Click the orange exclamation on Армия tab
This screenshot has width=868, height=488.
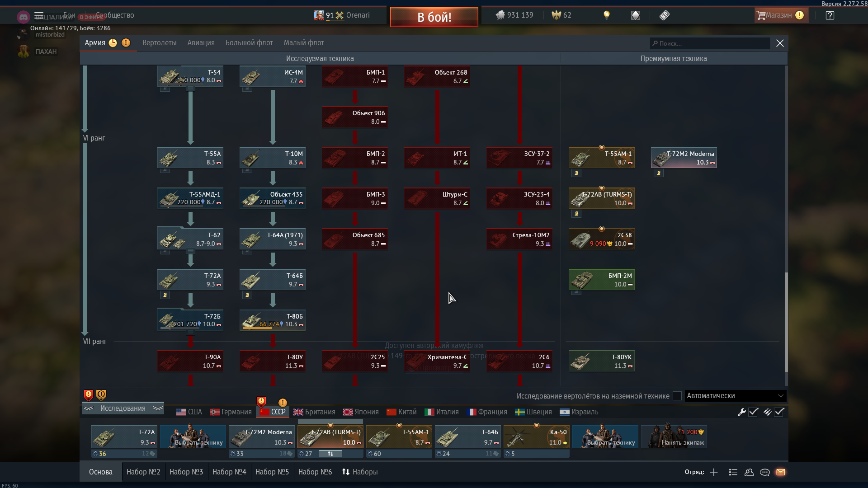(126, 43)
